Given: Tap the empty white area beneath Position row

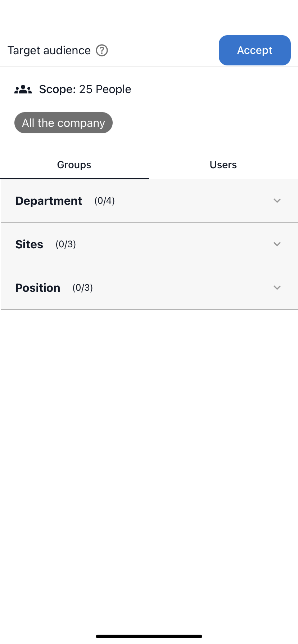Looking at the screenshot, I should point(149,467).
